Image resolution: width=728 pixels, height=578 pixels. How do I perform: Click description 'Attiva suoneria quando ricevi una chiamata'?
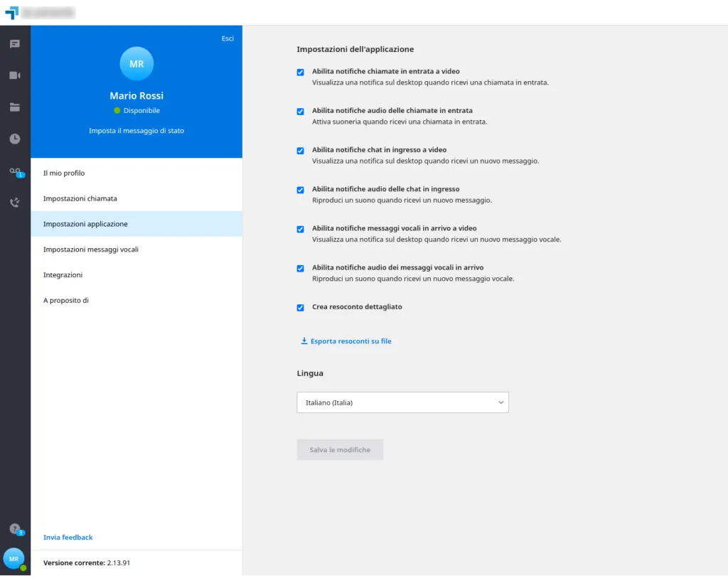pos(400,122)
